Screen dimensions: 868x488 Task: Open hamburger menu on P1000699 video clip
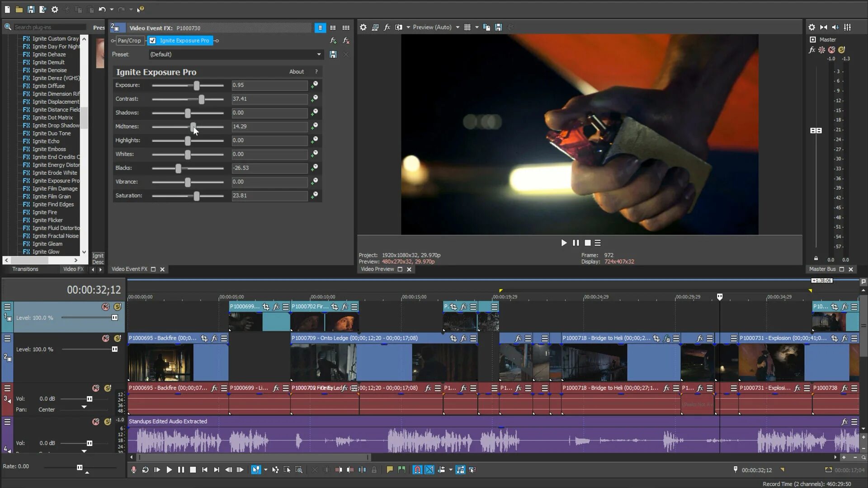pyautogui.click(x=286, y=307)
